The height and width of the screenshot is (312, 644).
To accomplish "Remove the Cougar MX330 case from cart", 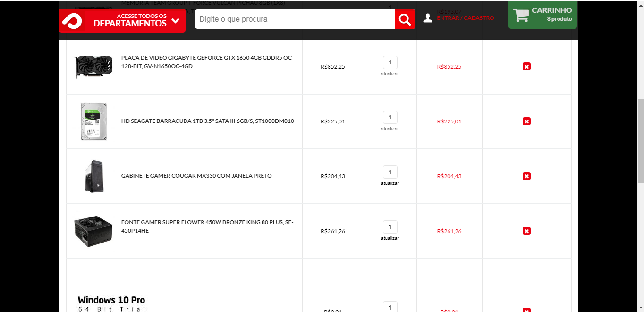I will 526,176.
